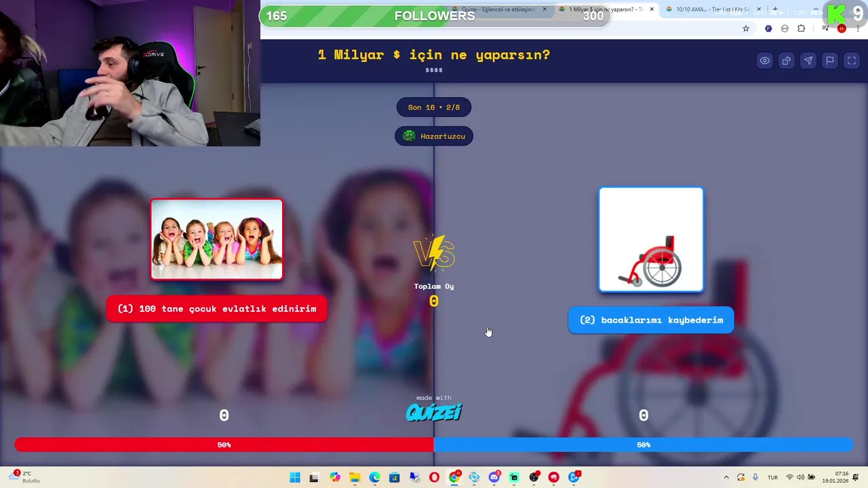
Task: Open a new browser tab
Action: (x=775, y=9)
